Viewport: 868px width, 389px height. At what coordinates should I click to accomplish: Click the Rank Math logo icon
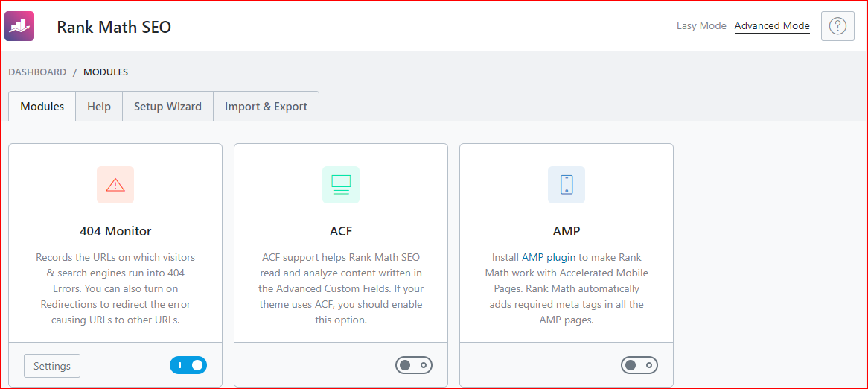coord(19,26)
